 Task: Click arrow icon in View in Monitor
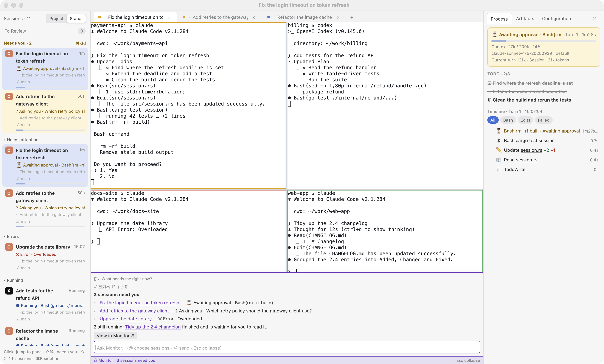tap(133, 335)
